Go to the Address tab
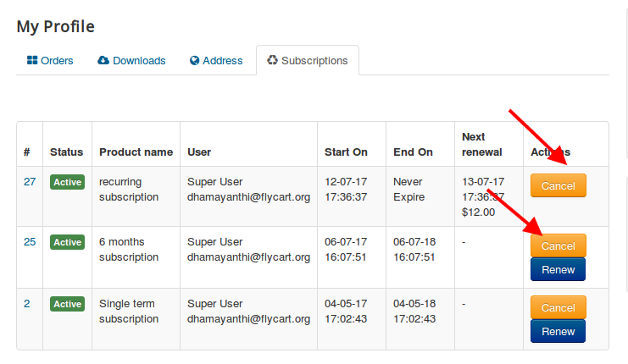628x364 pixels. pos(216,61)
